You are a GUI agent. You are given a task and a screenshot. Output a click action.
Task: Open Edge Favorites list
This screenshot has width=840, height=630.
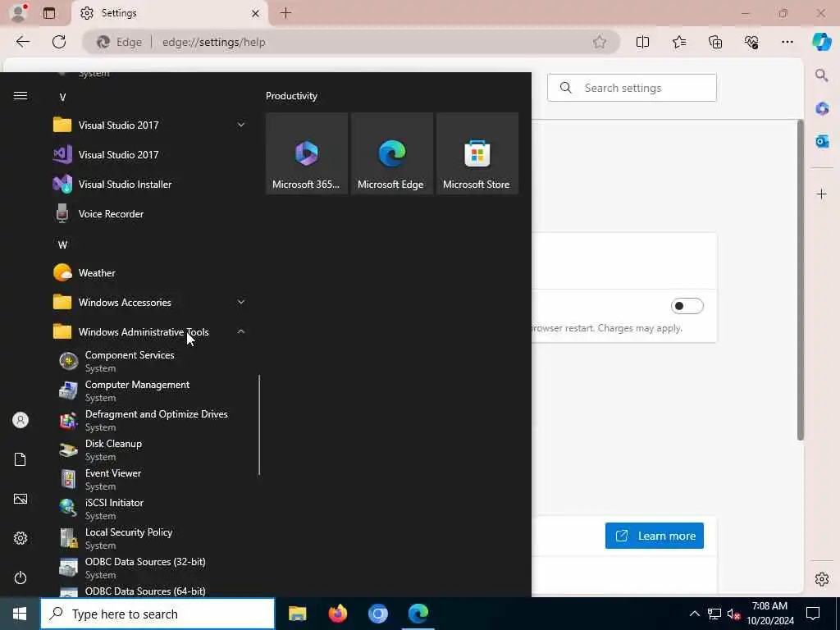coord(678,42)
